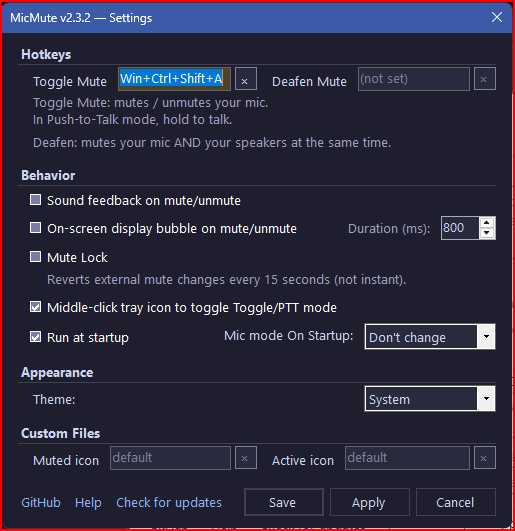The image size is (515, 531).
Task: Click the 'In Push-to-Talk mode, hold to talk' text
Action: 132,120
